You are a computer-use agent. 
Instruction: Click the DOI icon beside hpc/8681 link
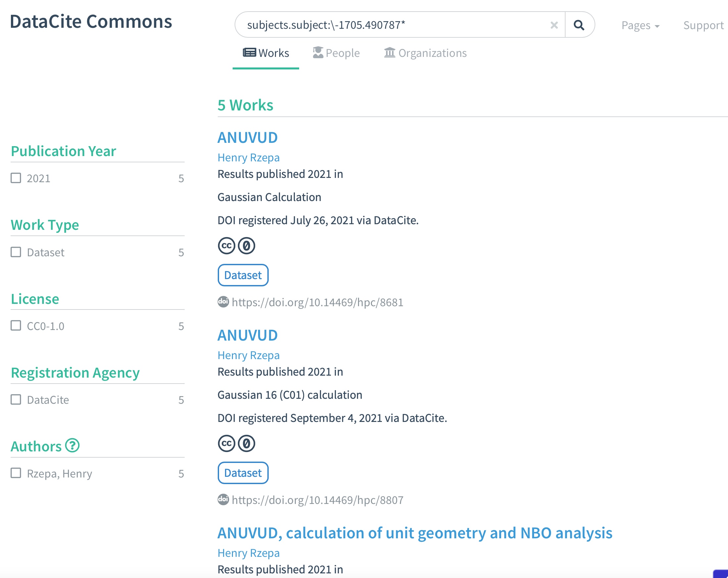(223, 302)
